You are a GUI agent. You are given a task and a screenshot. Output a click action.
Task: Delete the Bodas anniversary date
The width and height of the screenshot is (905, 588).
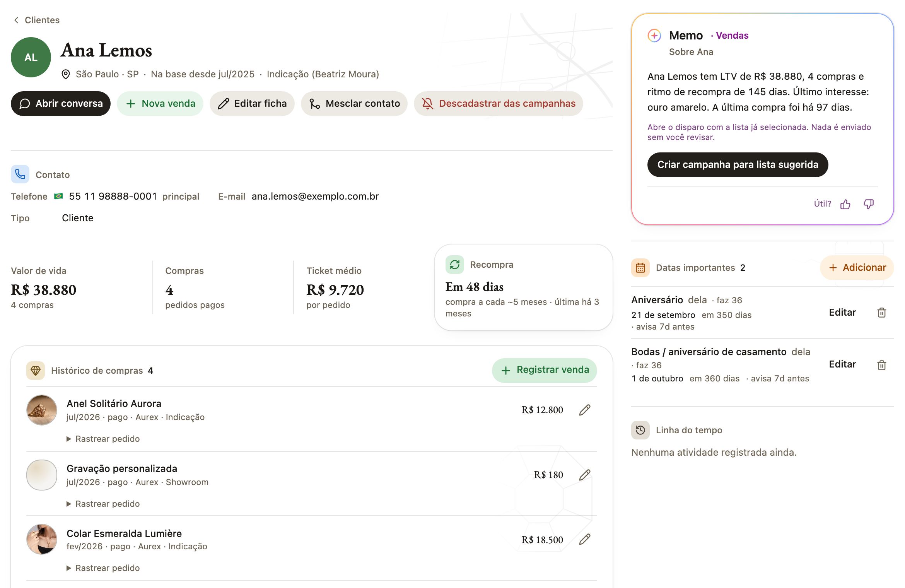pyautogui.click(x=882, y=365)
